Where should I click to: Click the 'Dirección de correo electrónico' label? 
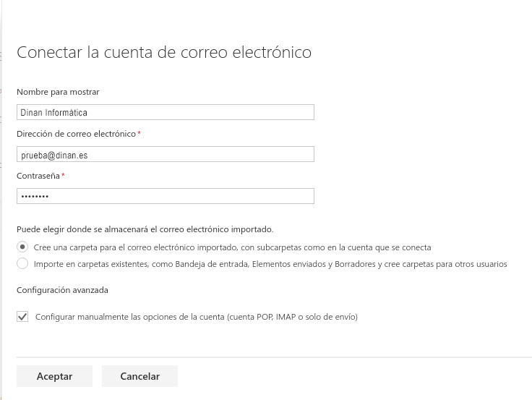(76, 134)
